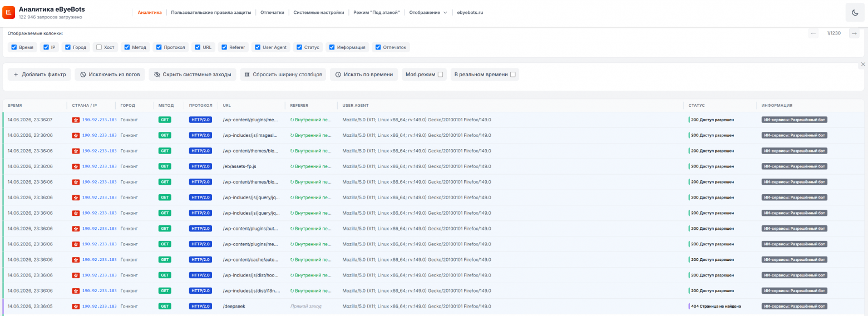The height and width of the screenshot is (316, 868).
Task: Click Hong Kong flag in /deepseek row
Action: coord(76,307)
